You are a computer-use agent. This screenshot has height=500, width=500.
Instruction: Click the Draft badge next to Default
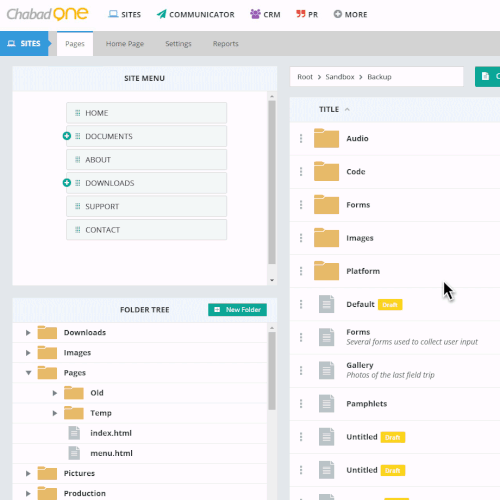pos(390,305)
